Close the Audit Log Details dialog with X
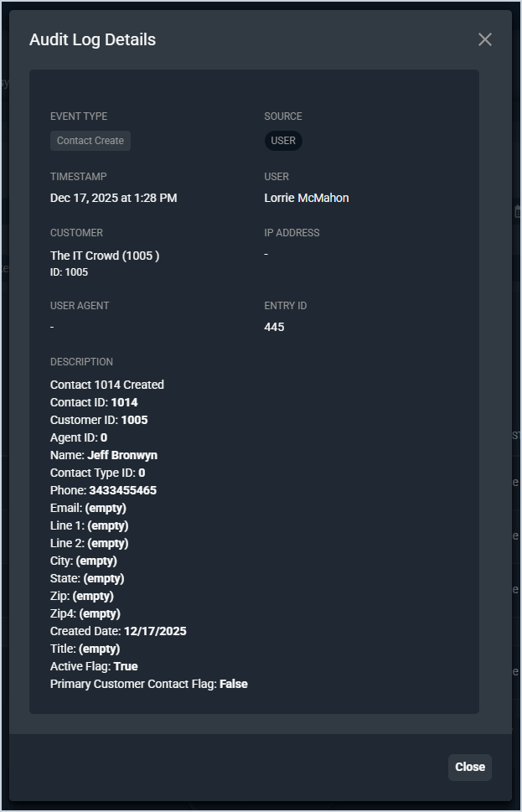522x812 pixels. [x=484, y=39]
